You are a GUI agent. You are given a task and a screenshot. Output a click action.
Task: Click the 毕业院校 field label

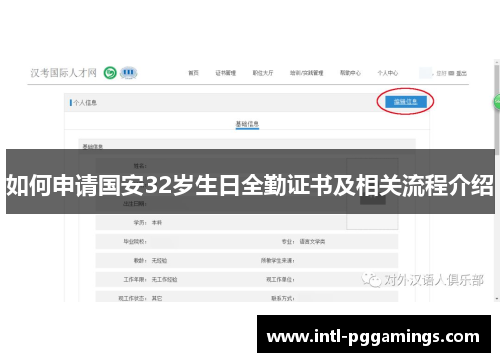pos(135,241)
